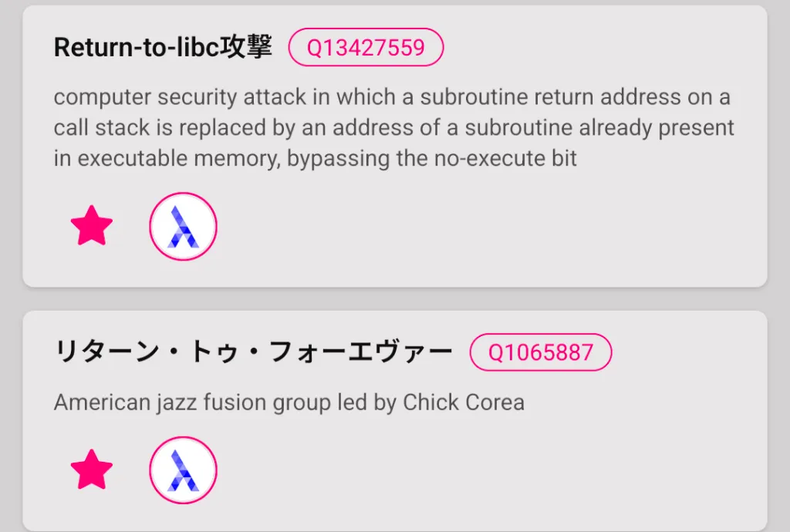The height and width of the screenshot is (532, 790).
Task: Unstar the pink star in the first card
Action: [92, 226]
